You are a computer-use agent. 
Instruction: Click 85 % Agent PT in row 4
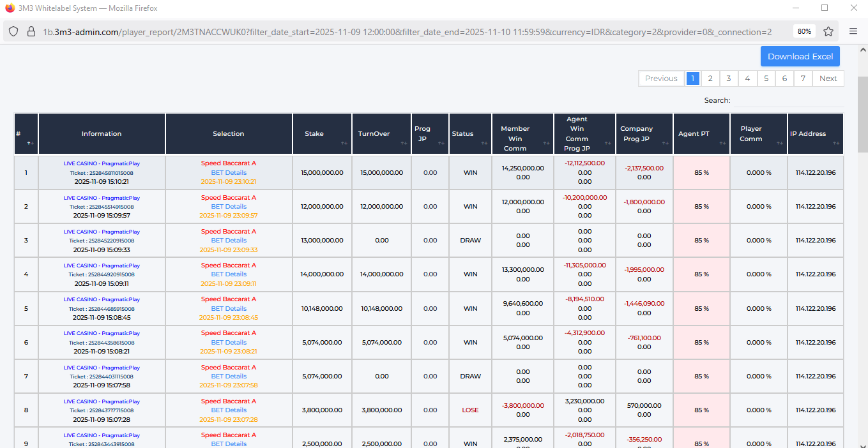click(x=701, y=274)
